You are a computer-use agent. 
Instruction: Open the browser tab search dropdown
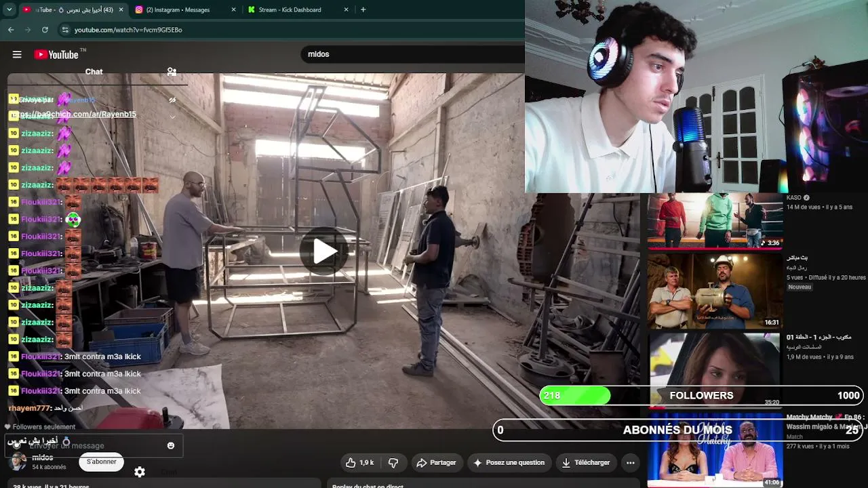pos(9,9)
